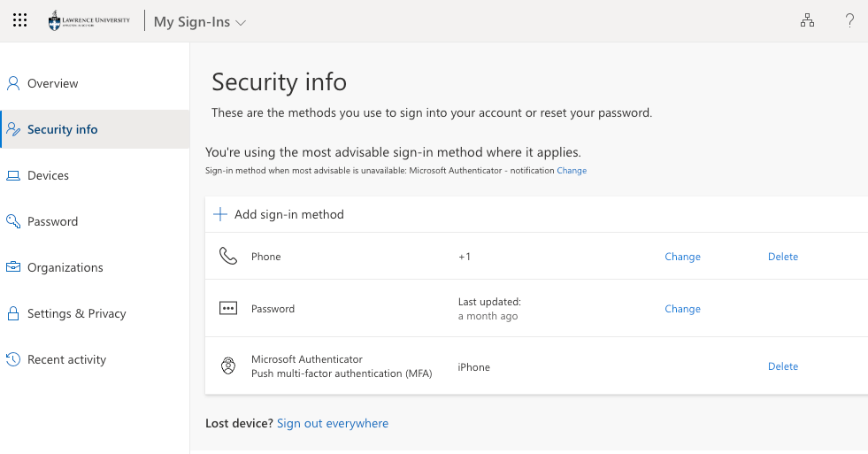Click the Recent activity clock icon
This screenshot has width=868, height=454.
coord(13,359)
